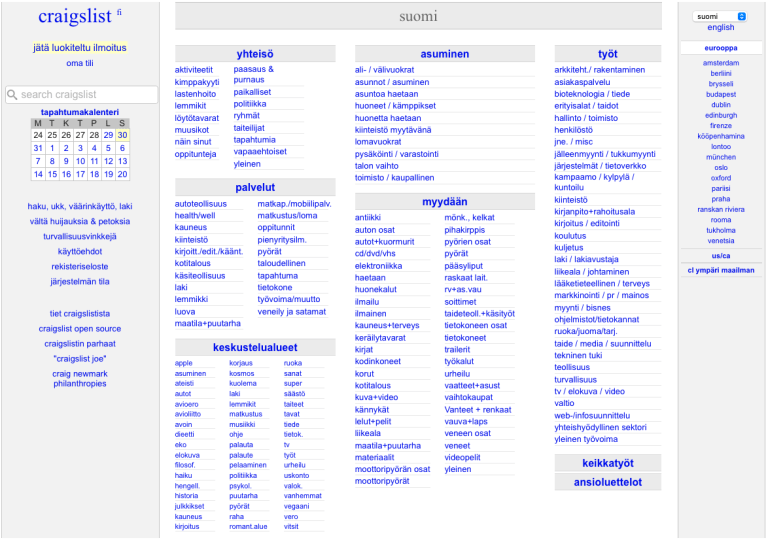The width and height of the screenshot is (768, 540).
Task: Open the ansioluettelot section
Action: point(608,482)
